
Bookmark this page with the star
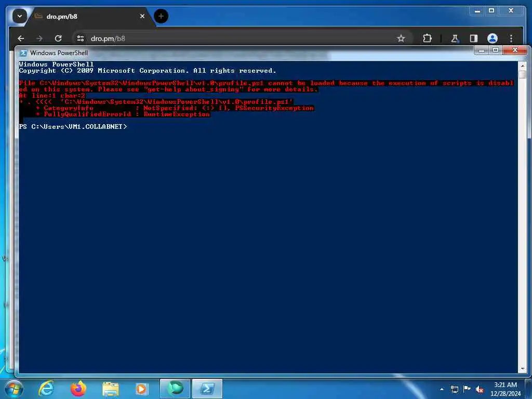coord(401,38)
